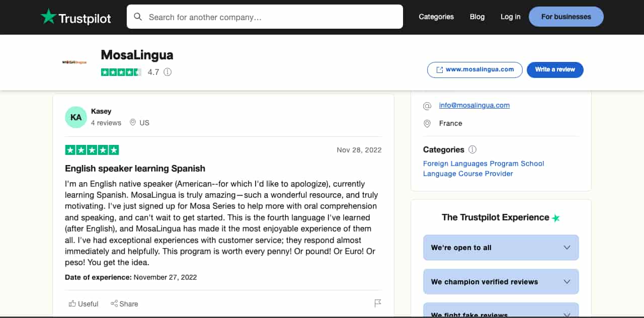Share Kasey's review
Screen dimensions: 644x318
[124, 304]
